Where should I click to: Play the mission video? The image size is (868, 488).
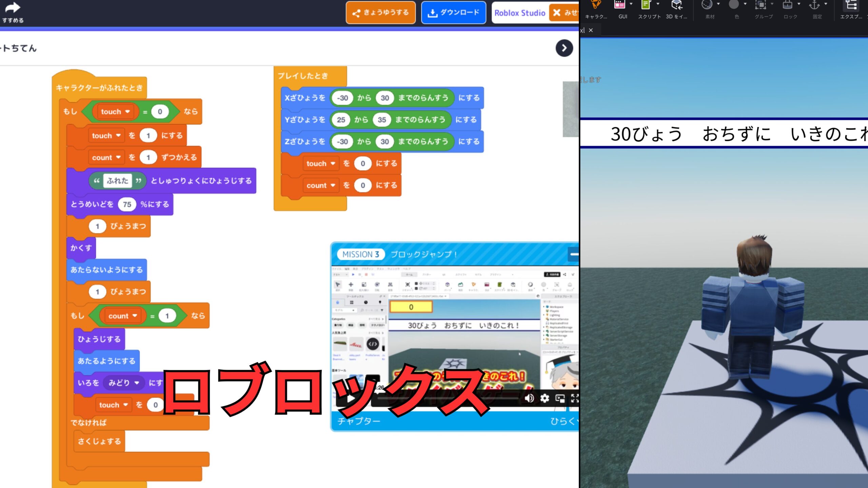click(x=351, y=399)
